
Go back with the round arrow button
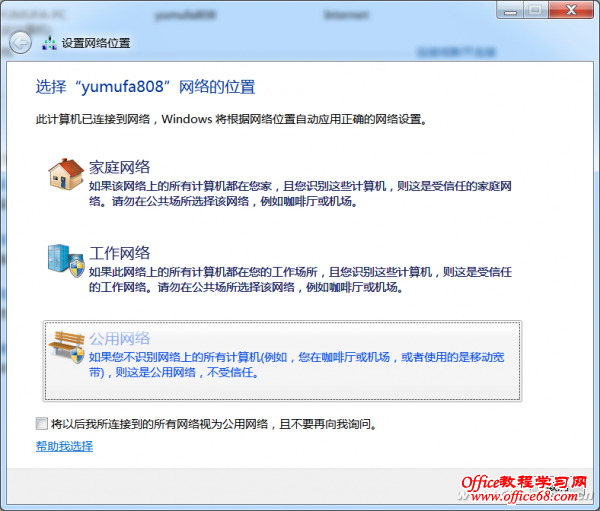20,42
